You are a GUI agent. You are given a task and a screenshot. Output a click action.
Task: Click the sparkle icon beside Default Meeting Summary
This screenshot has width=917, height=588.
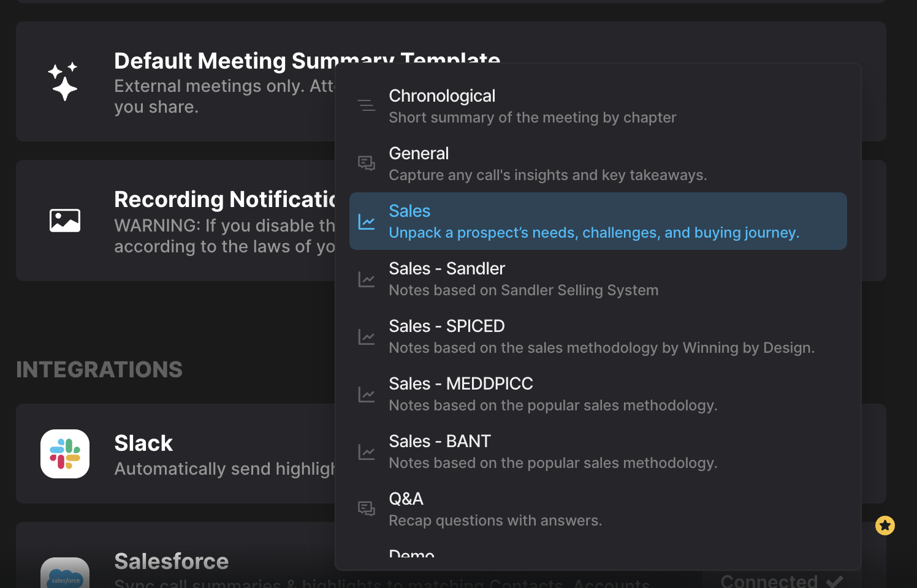point(63,81)
